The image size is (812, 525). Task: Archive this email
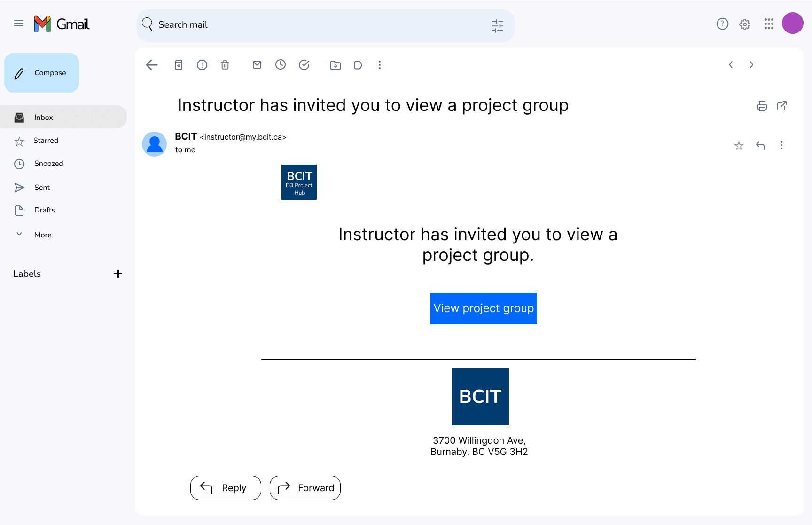(x=178, y=65)
